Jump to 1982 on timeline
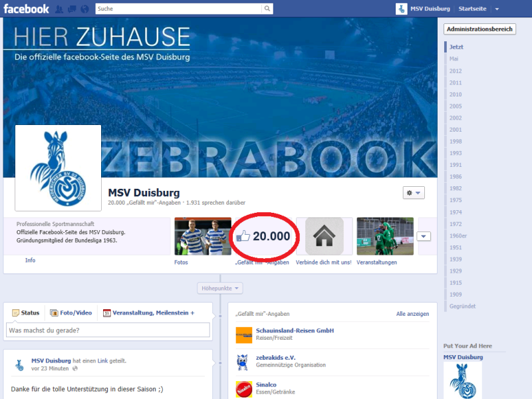This screenshot has height=399, width=532. tap(456, 188)
